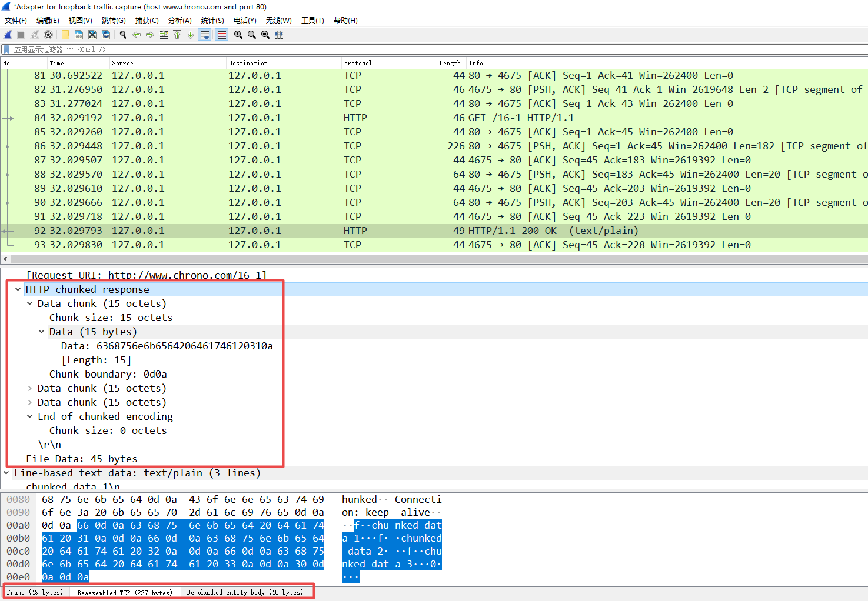Toggle packet list colorization
The width and height of the screenshot is (868, 601).
221,35
